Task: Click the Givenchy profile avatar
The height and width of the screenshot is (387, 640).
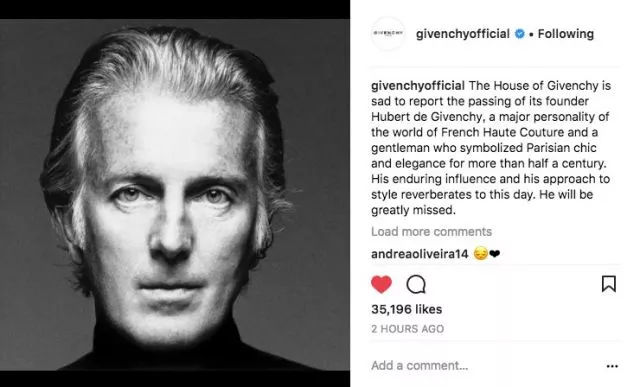Action: point(388,33)
